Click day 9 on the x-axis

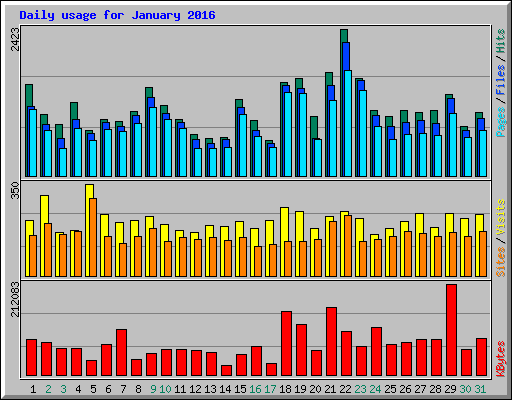pos(153,389)
